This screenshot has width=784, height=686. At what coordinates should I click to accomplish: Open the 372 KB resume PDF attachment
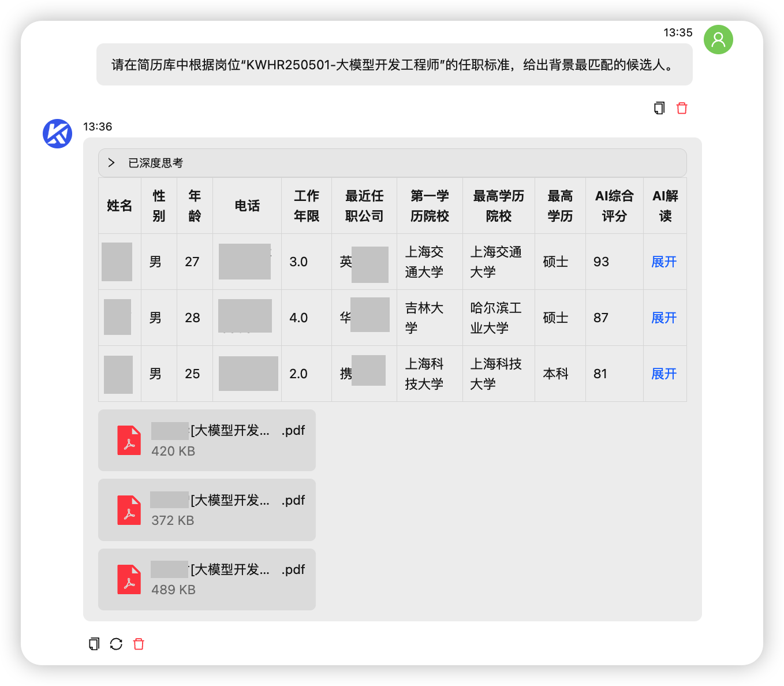[x=229, y=509]
